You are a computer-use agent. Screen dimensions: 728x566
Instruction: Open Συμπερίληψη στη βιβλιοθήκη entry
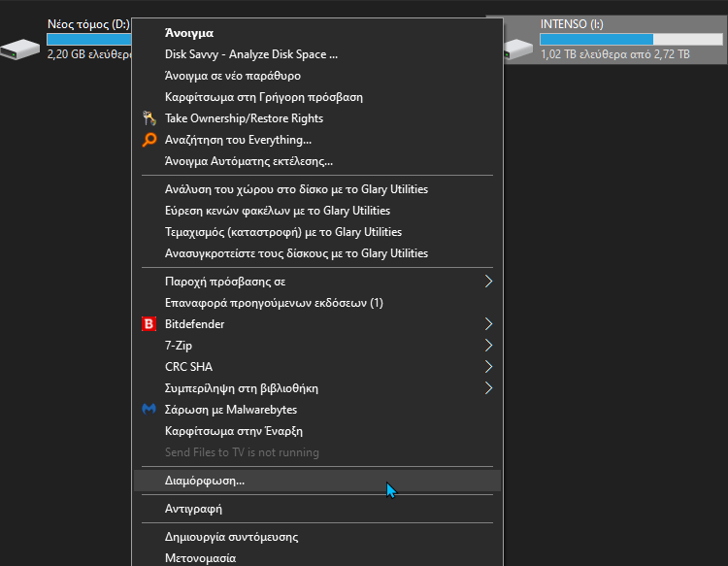click(317, 388)
